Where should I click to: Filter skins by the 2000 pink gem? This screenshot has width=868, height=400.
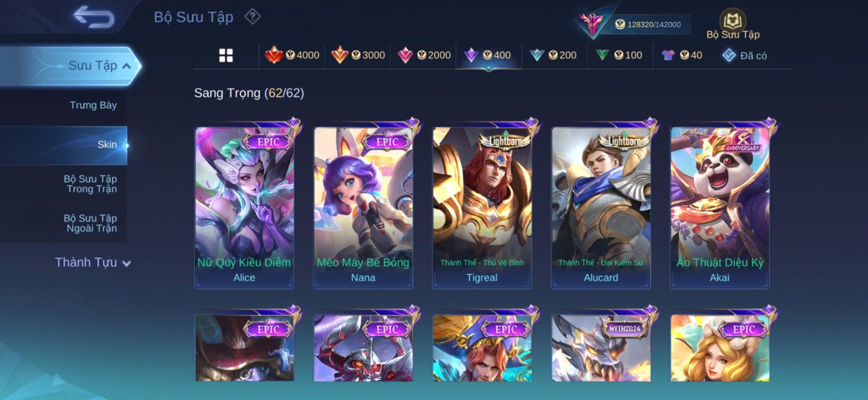(424, 55)
